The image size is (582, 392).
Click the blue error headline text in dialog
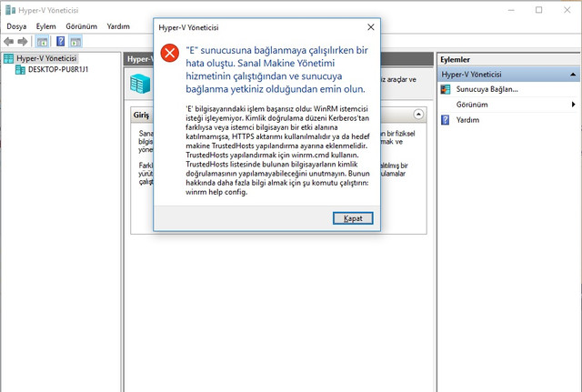coord(276,69)
